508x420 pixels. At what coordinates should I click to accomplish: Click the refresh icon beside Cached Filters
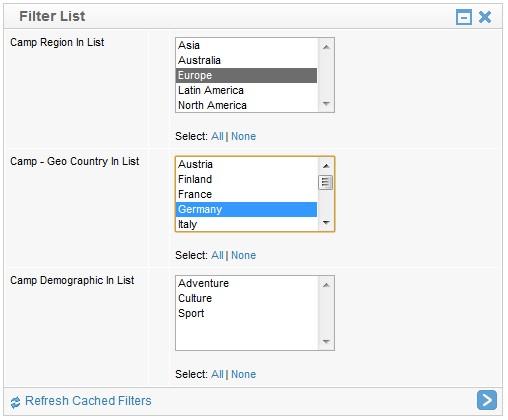pyautogui.click(x=15, y=402)
